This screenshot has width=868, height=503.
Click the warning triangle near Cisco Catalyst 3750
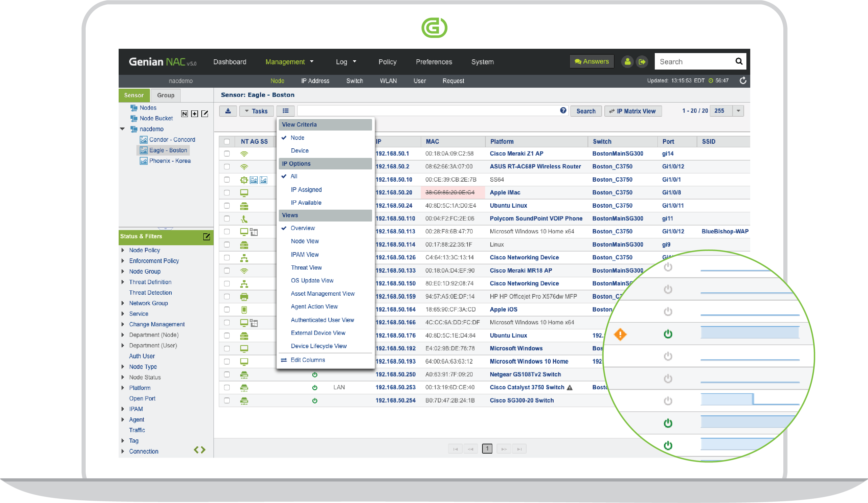tap(570, 388)
